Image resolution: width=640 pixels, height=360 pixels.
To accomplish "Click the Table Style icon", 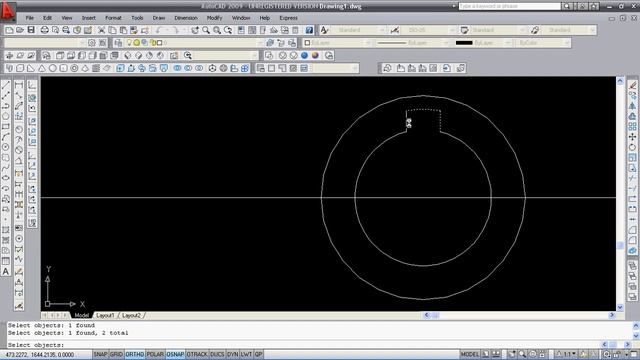I will [x=464, y=30].
